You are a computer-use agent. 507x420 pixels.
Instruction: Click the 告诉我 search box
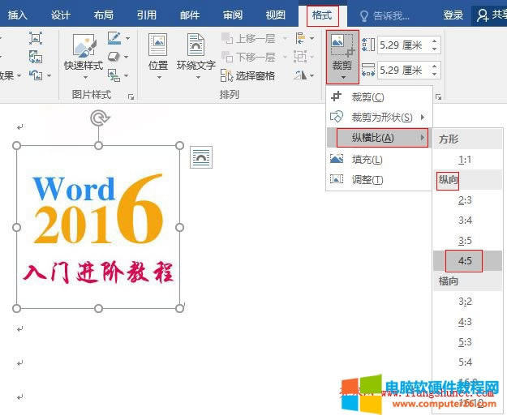click(x=385, y=15)
